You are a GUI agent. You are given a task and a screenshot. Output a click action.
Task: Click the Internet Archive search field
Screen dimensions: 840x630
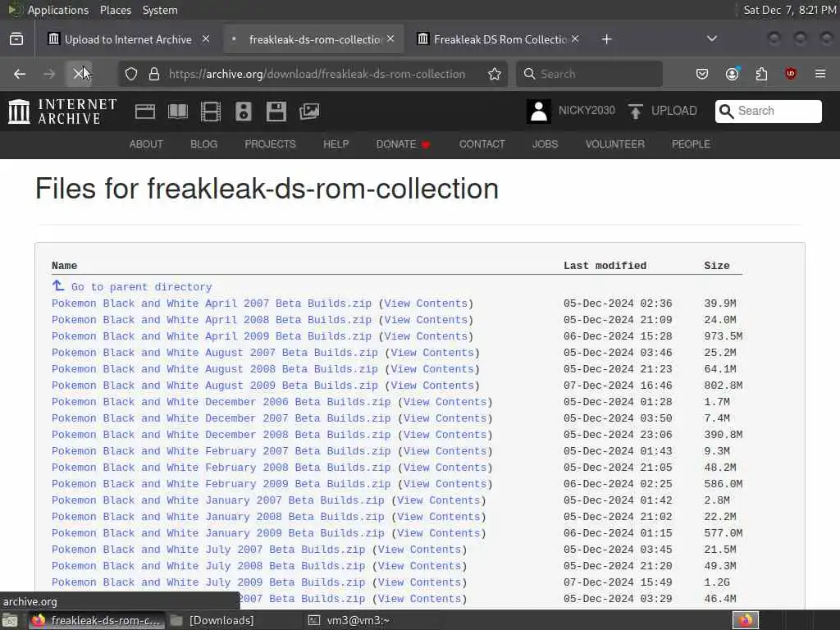(x=768, y=111)
